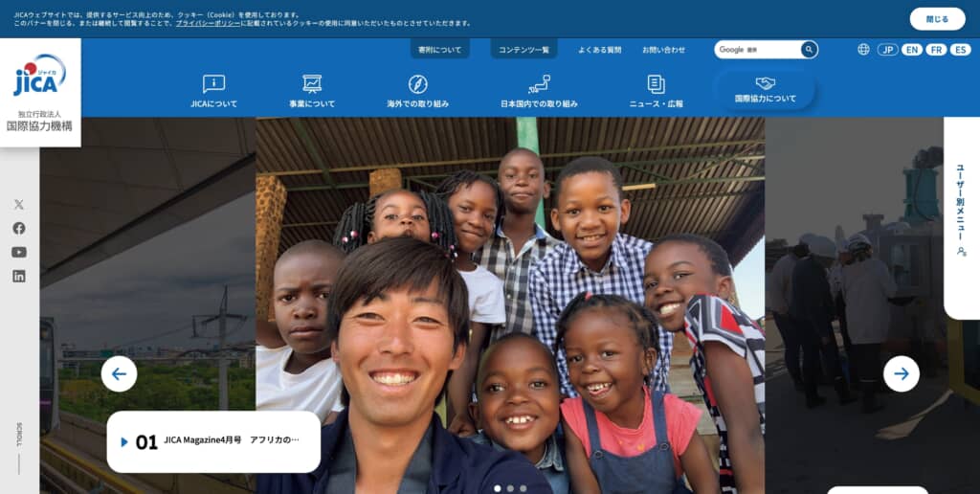
Task: Expand the JICAについて menu
Action: click(213, 91)
